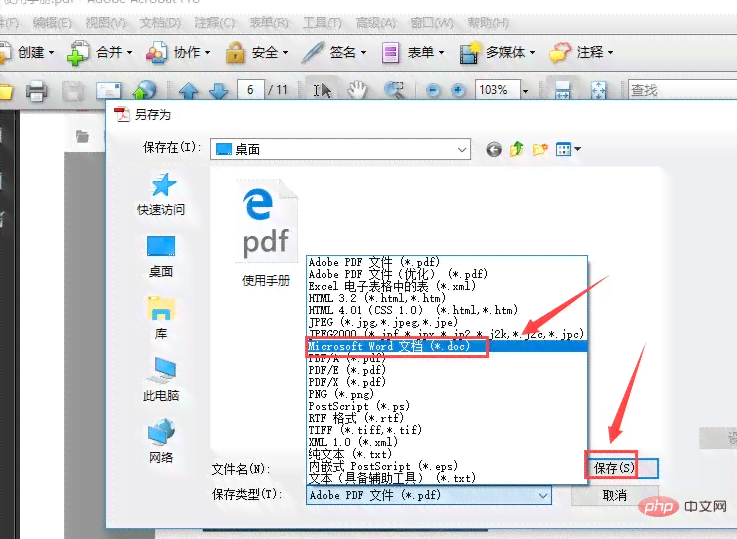Go to next page with down arrow
Screen dimensions: 737x539
[x=218, y=90]
